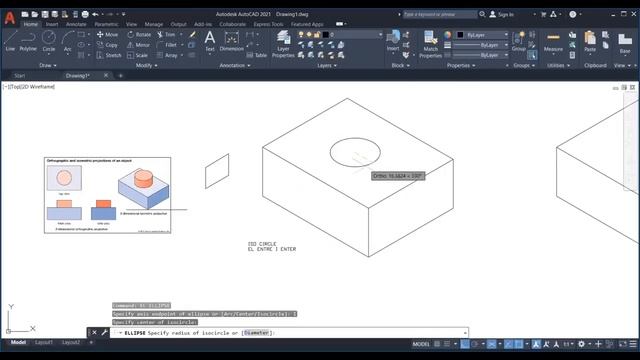Screen dimensions: 640x360
Task: Click the Trim tool
Action: [x=166, y=35]
